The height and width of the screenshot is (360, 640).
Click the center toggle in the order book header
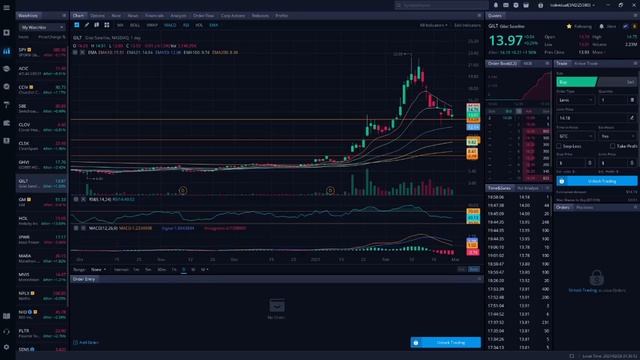coord(519,111)
